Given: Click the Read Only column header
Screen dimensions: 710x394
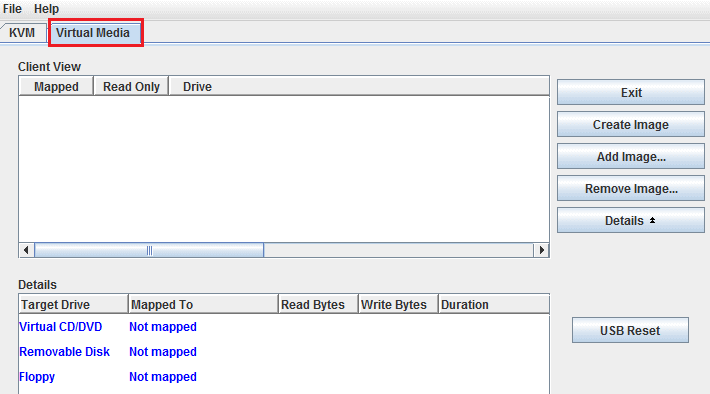Looking at the screenshot, I should click(131, 86).
